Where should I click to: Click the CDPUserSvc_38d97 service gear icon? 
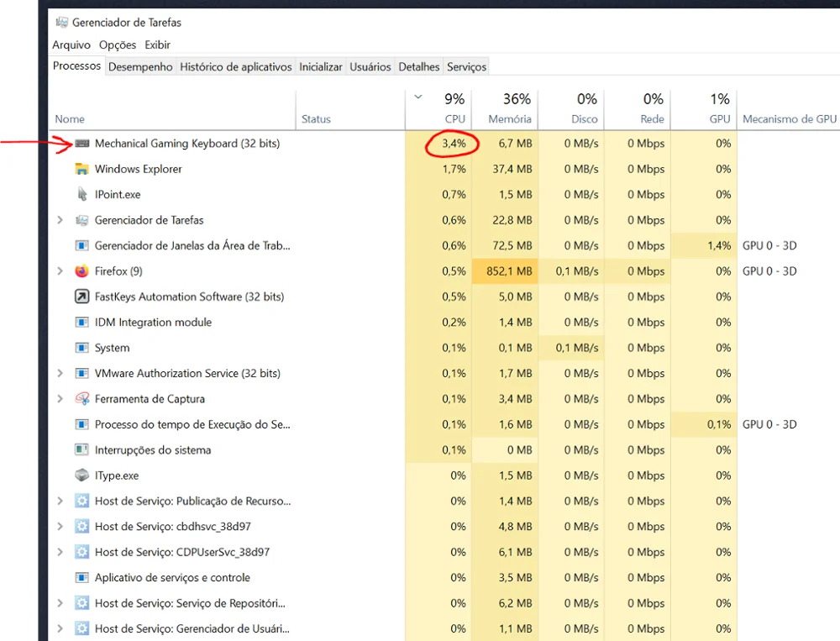tap(82, 552)
